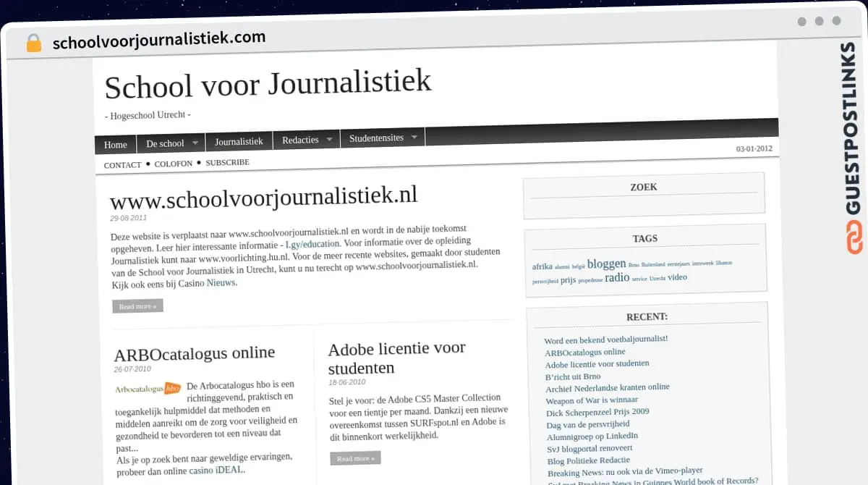868x485 pixels.
Task: Select the persvrijheid tag
Action: (x=545, y=282)
